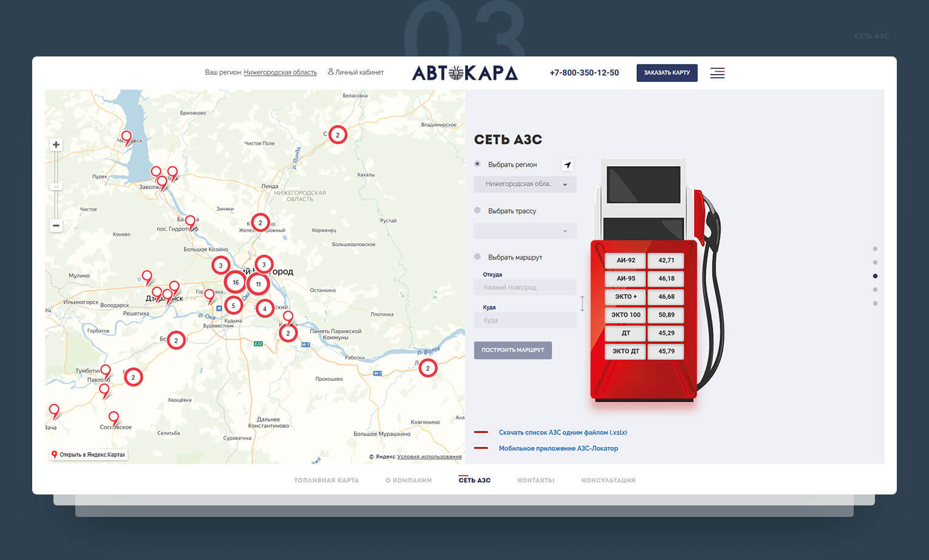This screenshot has height=560, width=929.
Task: Open the empty highway selection dropdown
Action: coord(525,231)
